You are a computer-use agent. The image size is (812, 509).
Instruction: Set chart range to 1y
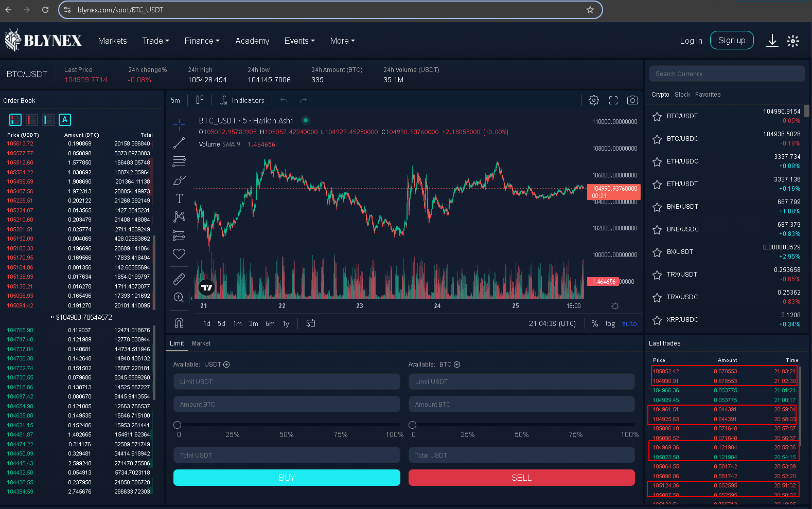pyautogui.click(x=286, y=323)
